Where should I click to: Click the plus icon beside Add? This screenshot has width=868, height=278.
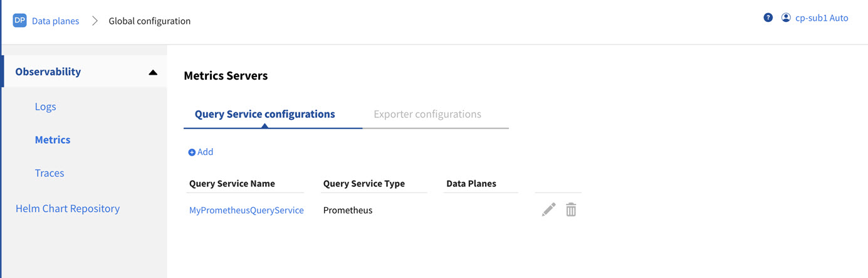192,152
